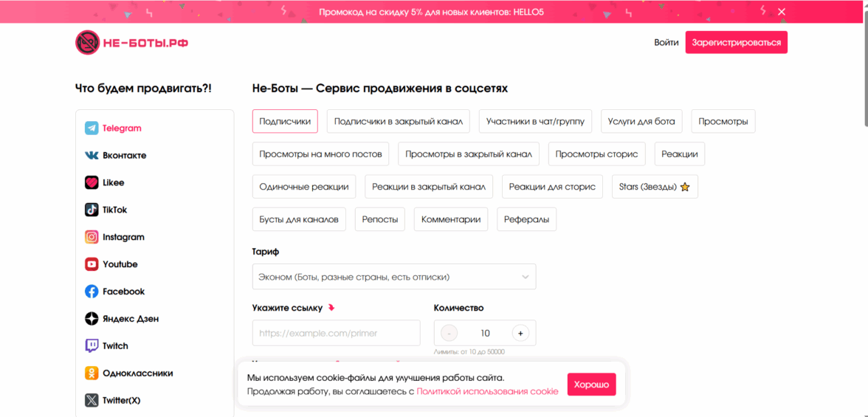Select Просмотры в закрытый канал
Screen dimensions: 868x417
[469, 154]
